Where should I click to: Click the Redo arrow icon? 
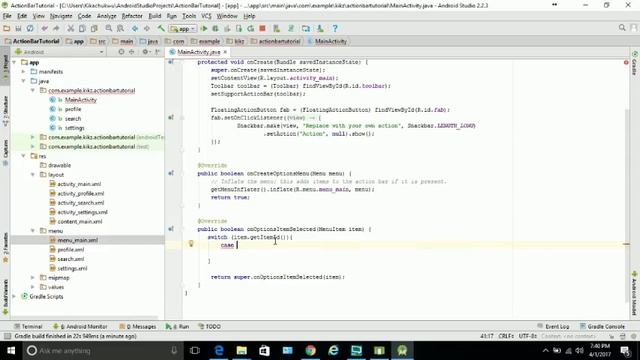[56, 29]
